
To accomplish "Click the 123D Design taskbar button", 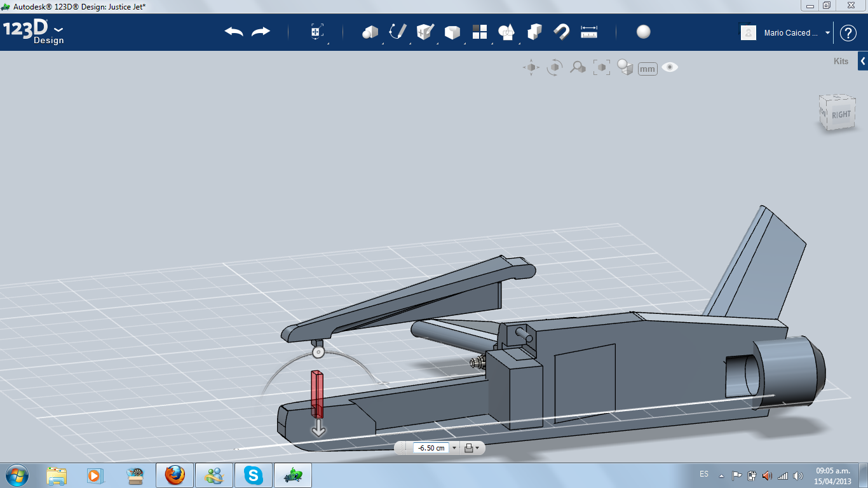I will click(293, 475).
